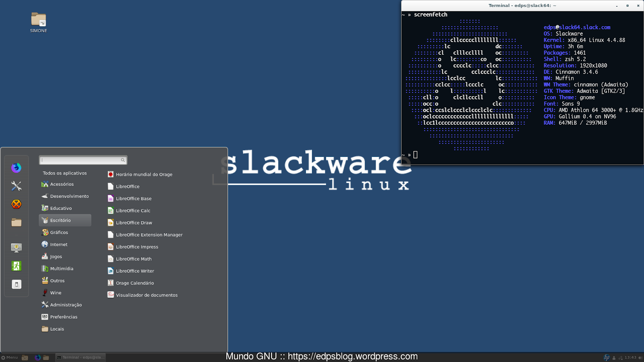644x362 pixels.
Task: Open Orage Calendário
Action: point(131,283)
